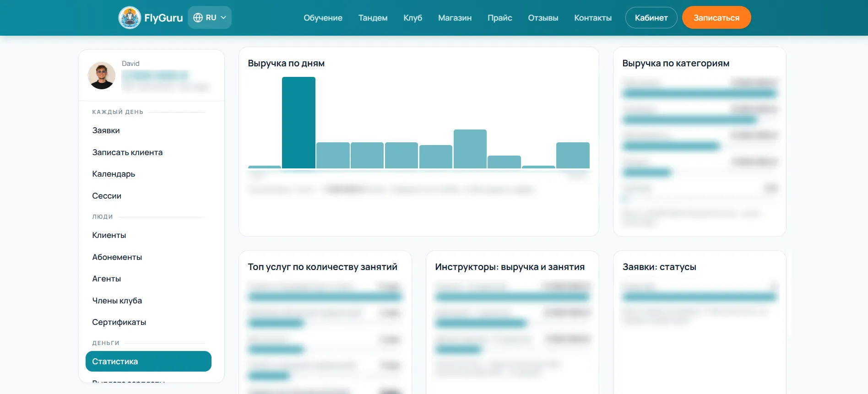The image size is (868, 394).
Task: Click the orange Записаться button
Action: [716, 17]
